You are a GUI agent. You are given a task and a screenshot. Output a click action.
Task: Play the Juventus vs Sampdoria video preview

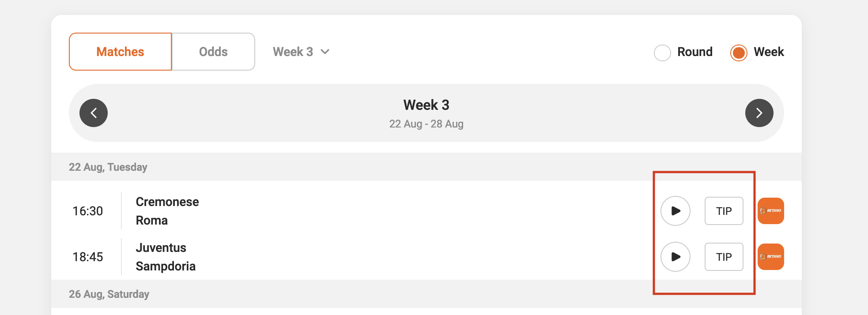click(675, 257)
